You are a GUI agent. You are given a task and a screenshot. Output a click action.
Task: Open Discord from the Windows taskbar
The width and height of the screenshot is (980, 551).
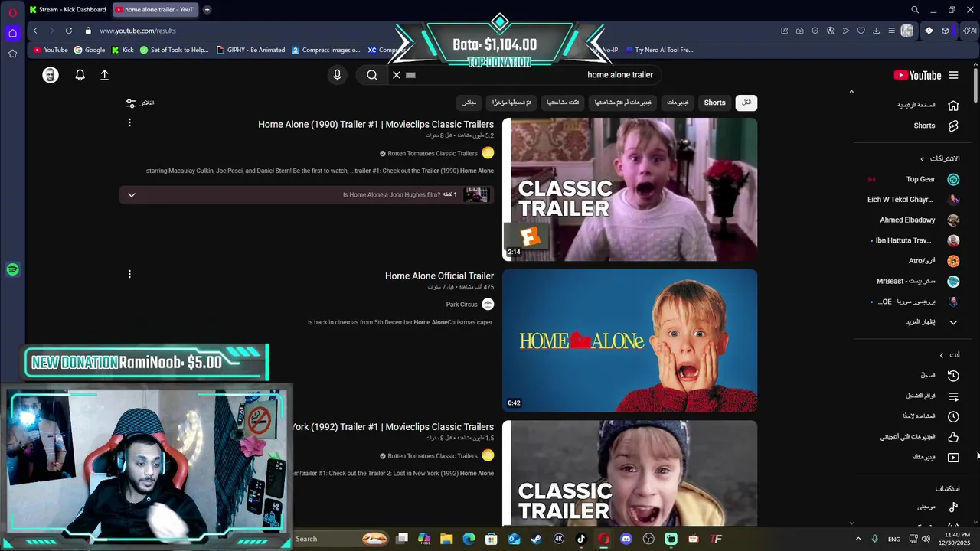626,539
